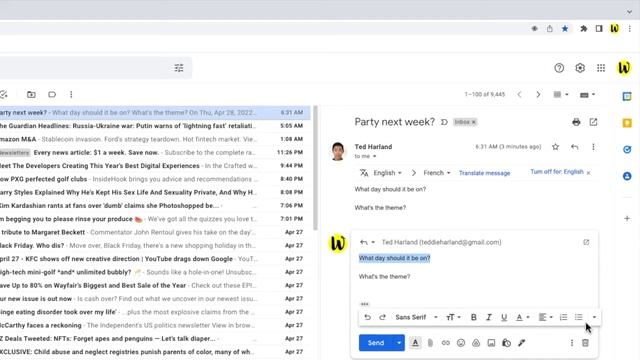Open Contacts side panel

627,176
